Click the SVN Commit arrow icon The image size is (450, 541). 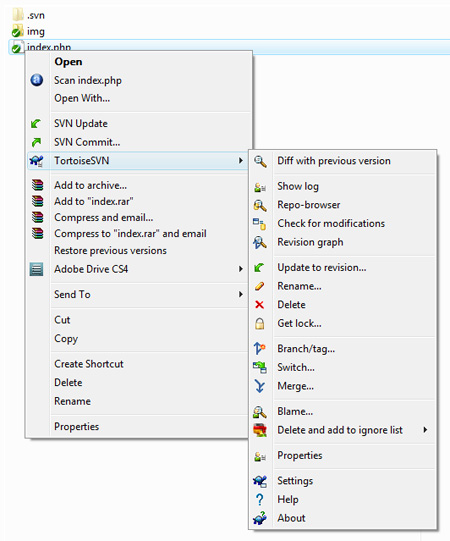coord(36,142)
